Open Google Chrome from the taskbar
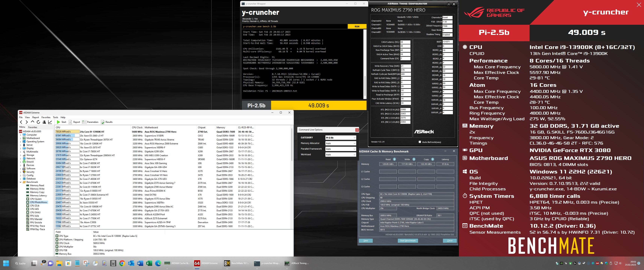Image resolution: width=644 pixels, height=270 pixels. click(x=122, y=263)
